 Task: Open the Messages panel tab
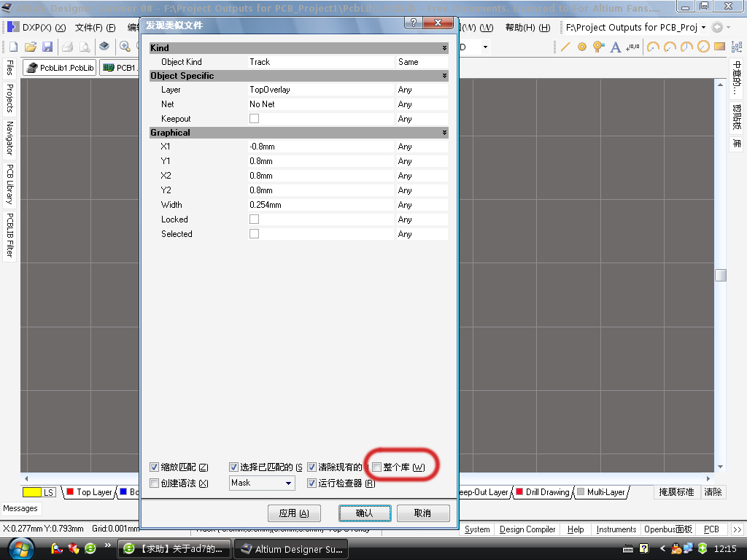20,508
